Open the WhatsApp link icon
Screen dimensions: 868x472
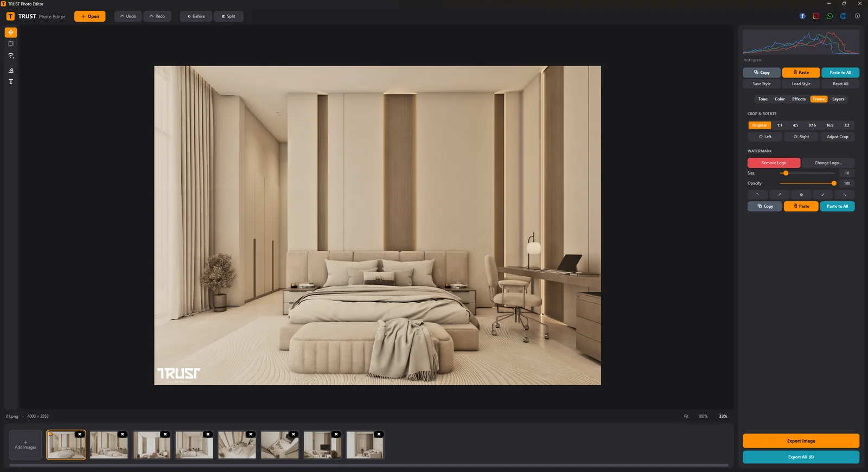tap(829, 16)
